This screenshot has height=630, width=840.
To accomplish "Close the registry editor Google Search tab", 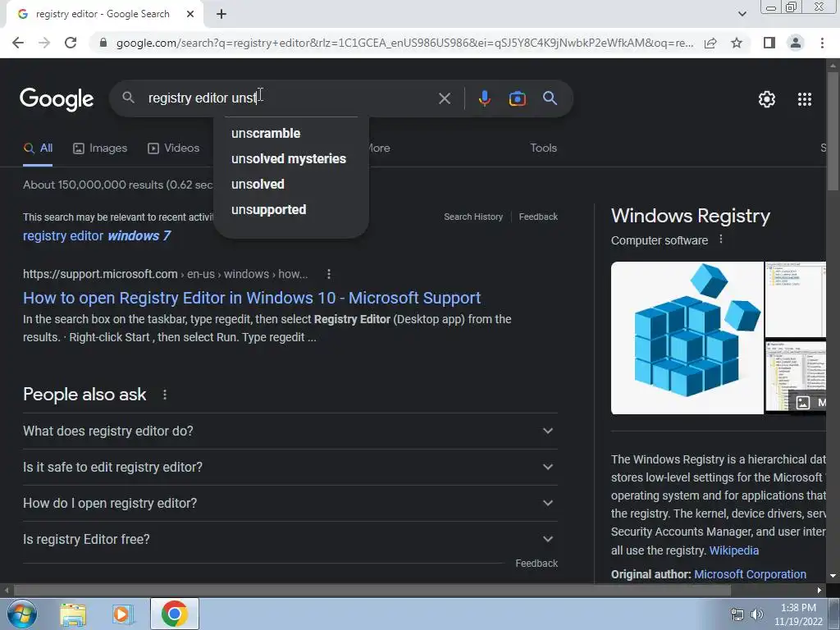I will tap(190, 14).
